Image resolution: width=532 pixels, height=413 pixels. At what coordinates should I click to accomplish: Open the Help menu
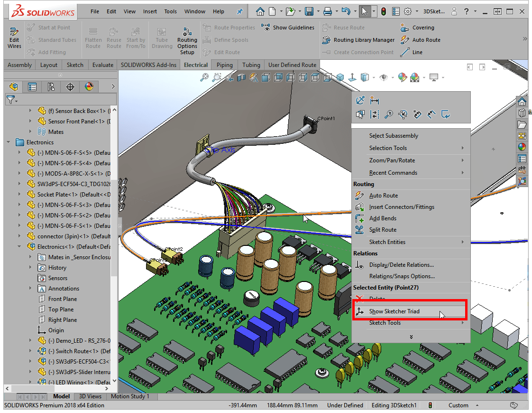tap(219, 11)
